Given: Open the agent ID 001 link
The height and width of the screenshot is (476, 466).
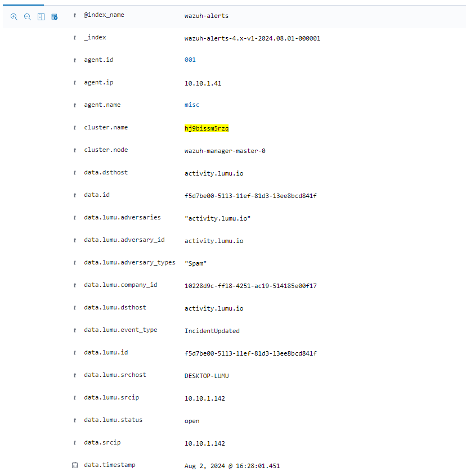Looking at the screenshot, I should (x=190, y=60).
